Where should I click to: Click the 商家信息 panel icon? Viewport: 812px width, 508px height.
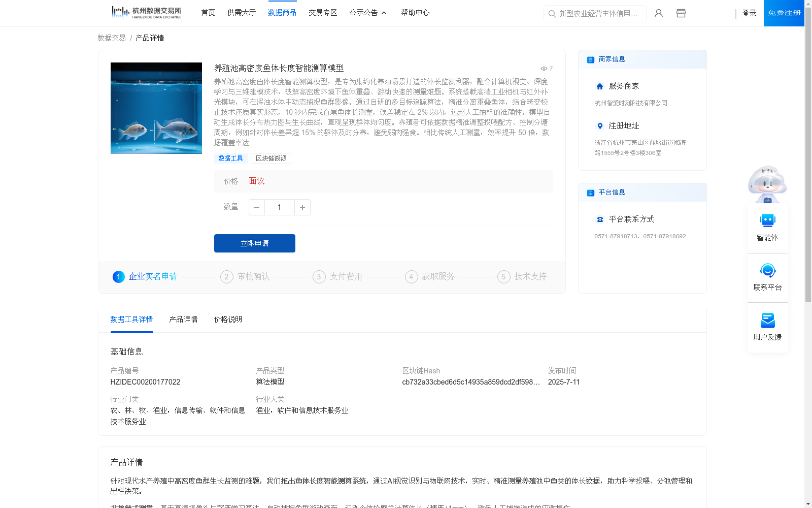point(591,59)
